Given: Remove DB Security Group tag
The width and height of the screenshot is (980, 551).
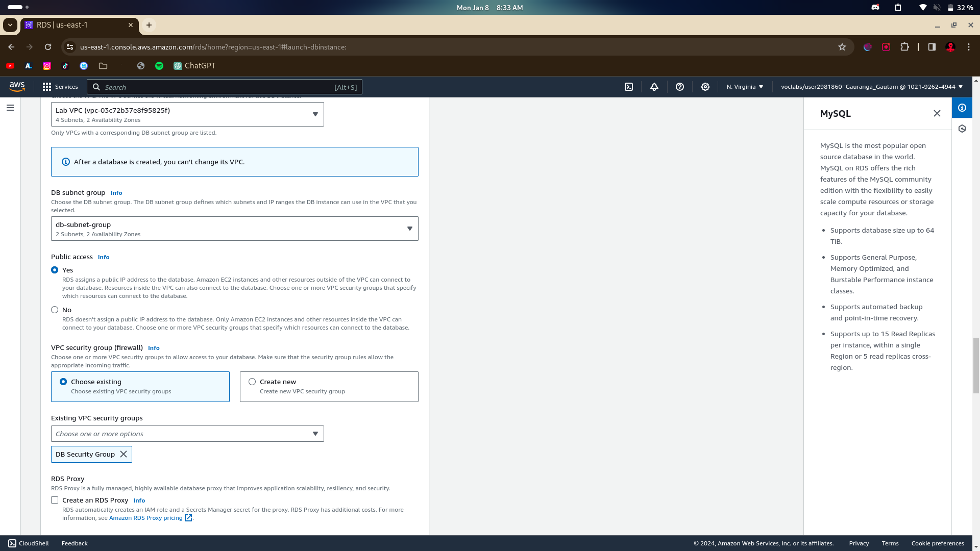Looking at the screenshot, I should pos(124,454).
